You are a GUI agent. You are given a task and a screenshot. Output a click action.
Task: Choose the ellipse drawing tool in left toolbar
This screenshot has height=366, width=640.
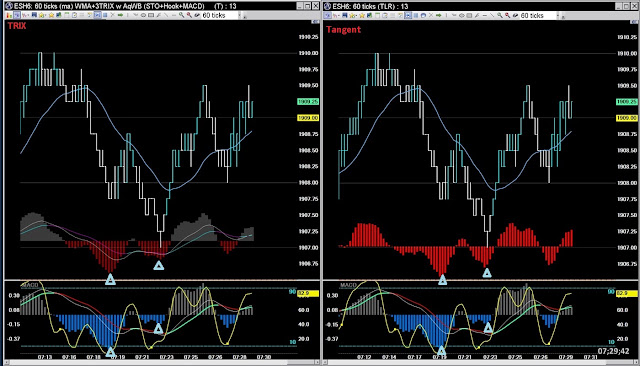143,15
